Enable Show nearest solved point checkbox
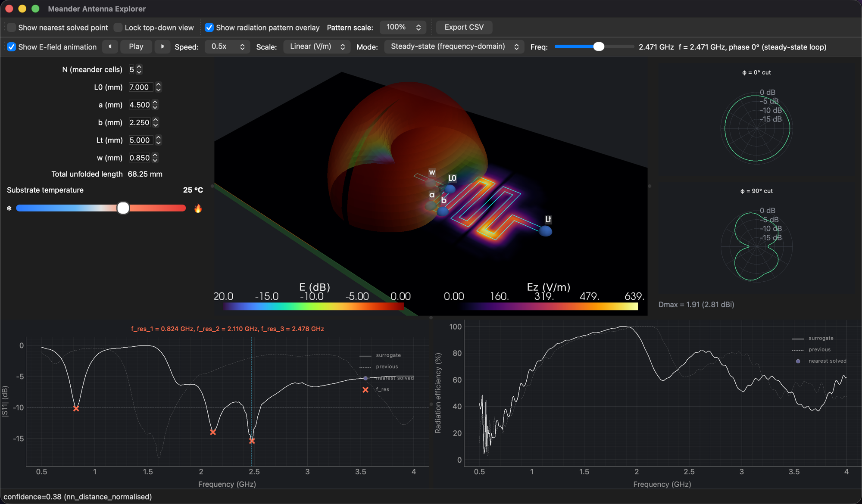This screenshot has width=862, height=504. point(12,28)
